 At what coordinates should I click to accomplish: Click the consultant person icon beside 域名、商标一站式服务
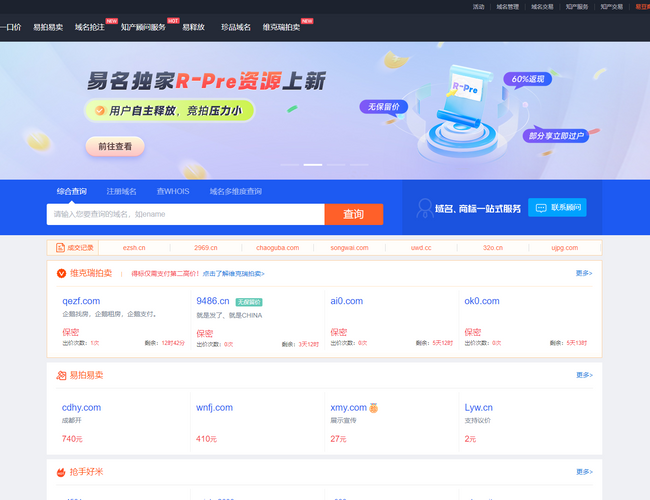[424, 208]
